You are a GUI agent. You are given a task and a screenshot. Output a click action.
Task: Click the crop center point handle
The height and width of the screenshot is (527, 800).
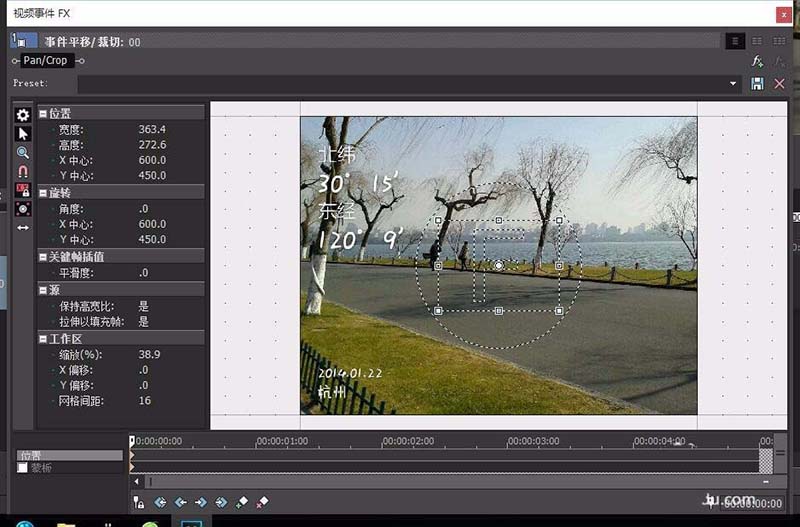click(x=498, y=265)
